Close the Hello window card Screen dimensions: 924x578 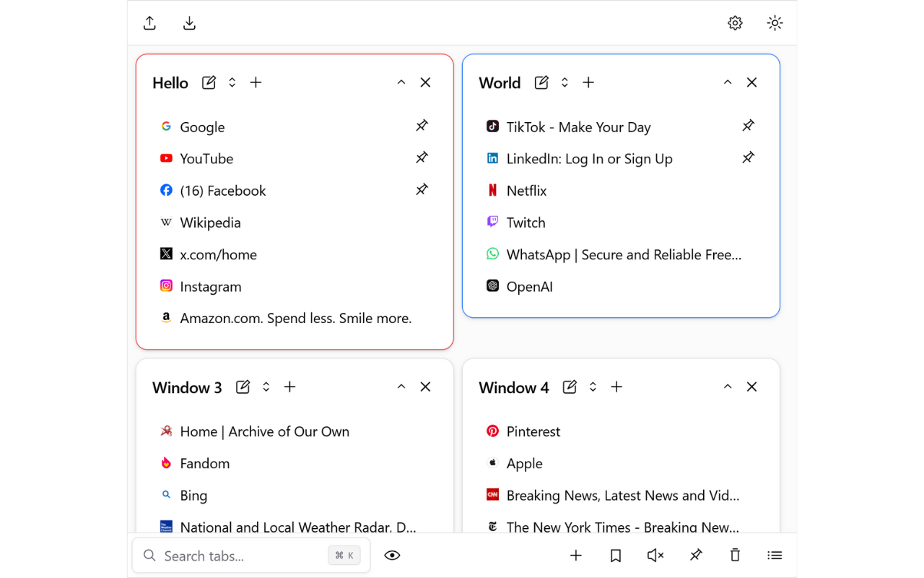(x=425, y=82)
